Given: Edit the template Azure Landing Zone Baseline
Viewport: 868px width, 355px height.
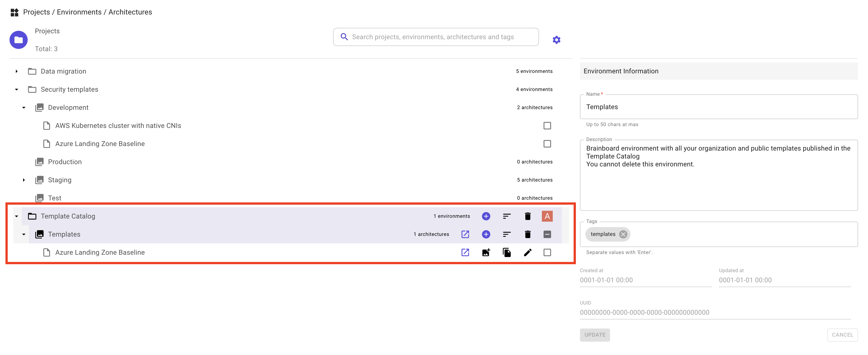Looking at the screenshot, I should [x=527, y=252].
